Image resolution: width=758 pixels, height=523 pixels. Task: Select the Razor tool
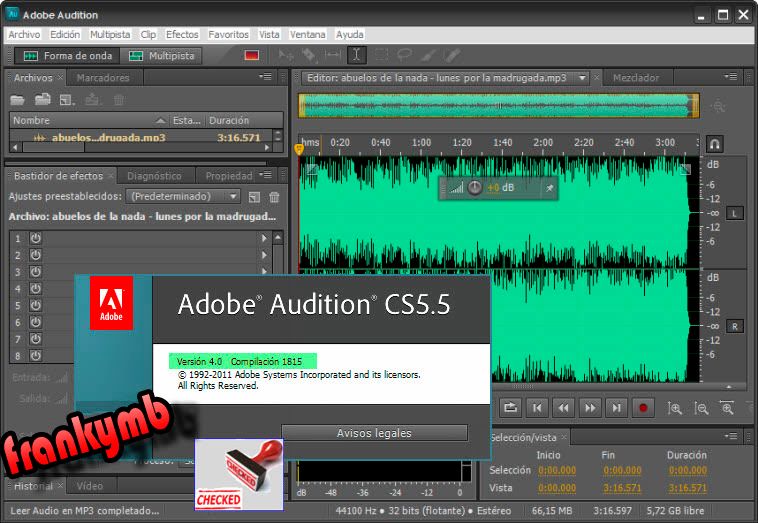click(309, 56)
